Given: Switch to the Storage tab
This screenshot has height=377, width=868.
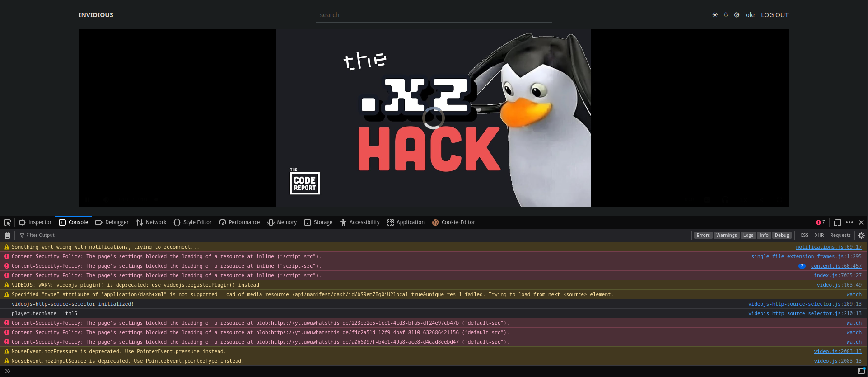Looking at the screenshot, I should (x=318, y=222).
